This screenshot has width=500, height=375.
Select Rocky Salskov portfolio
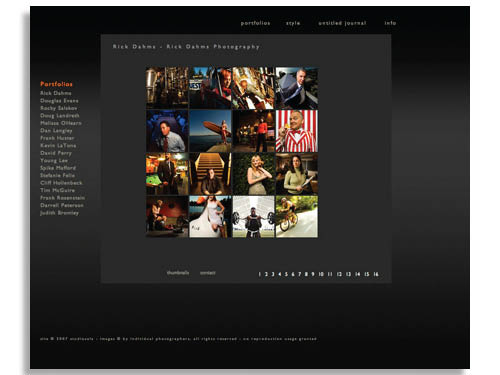[x=59, y=108]
